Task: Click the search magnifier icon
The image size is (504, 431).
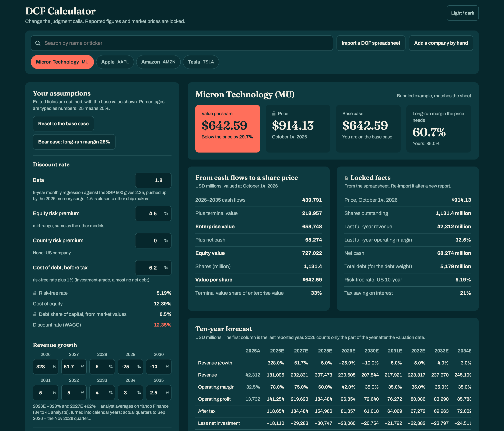Action: pos(38,43)
